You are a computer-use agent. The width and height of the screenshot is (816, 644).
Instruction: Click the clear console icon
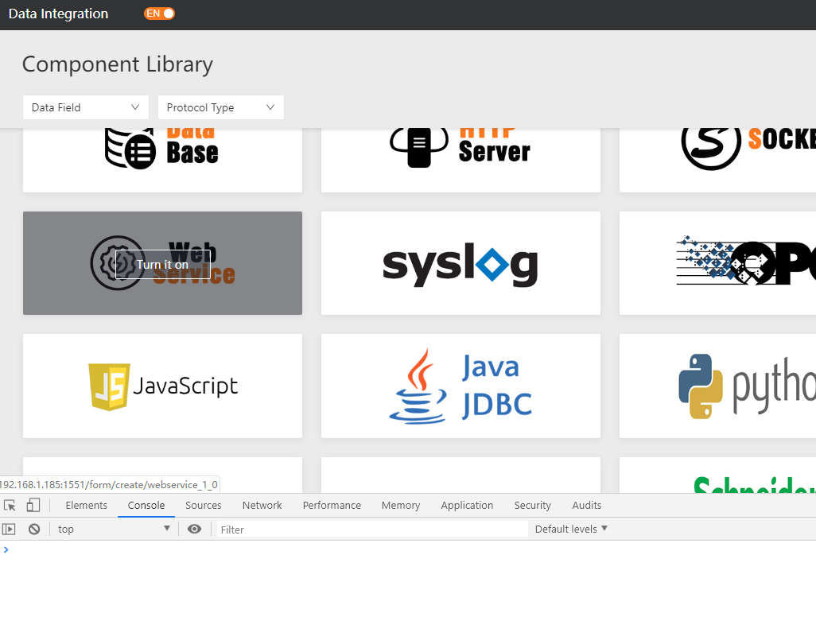coord(34,529)
